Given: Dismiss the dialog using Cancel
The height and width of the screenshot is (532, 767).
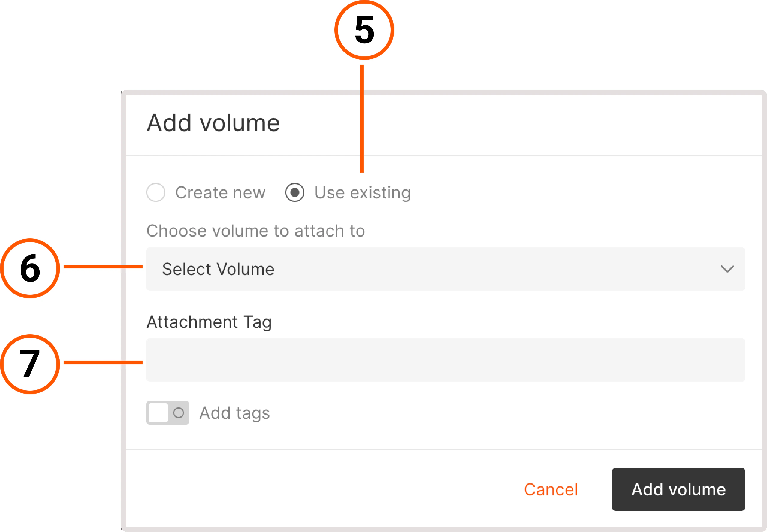Looking at the screenshot, I should (x=551, y=490).
